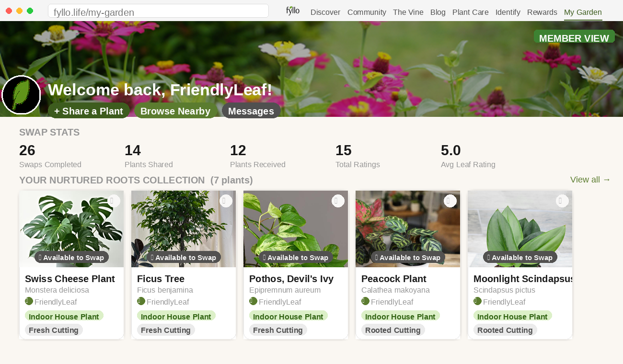Click the browser address bar showing fyllo.life/my-garden

tap(158, 11)
